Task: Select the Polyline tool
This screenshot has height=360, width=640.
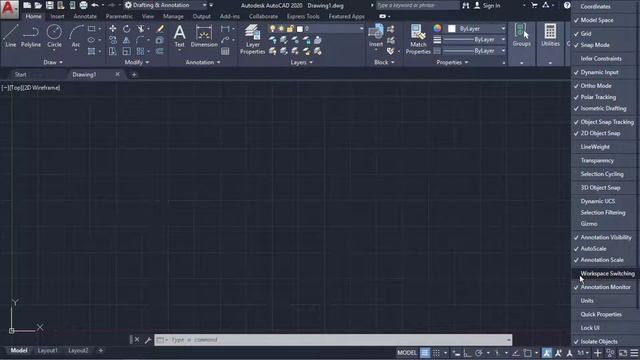Action: coord(31,36)
